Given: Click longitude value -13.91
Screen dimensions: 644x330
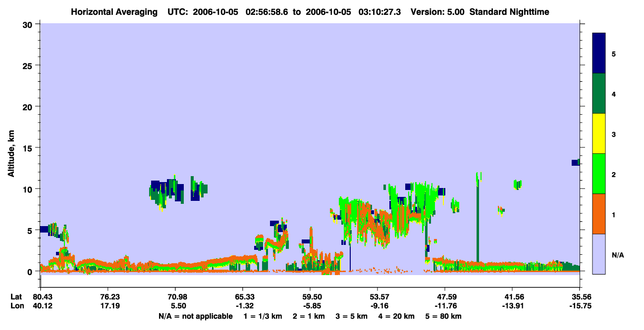Looking at the screenshot, I should click(x=512, y=306).
